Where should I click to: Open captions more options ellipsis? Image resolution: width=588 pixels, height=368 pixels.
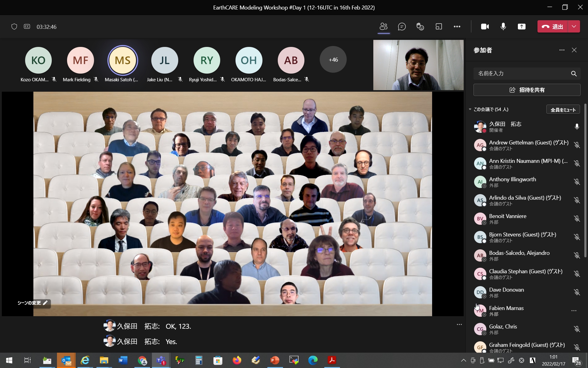coord(459,324)
